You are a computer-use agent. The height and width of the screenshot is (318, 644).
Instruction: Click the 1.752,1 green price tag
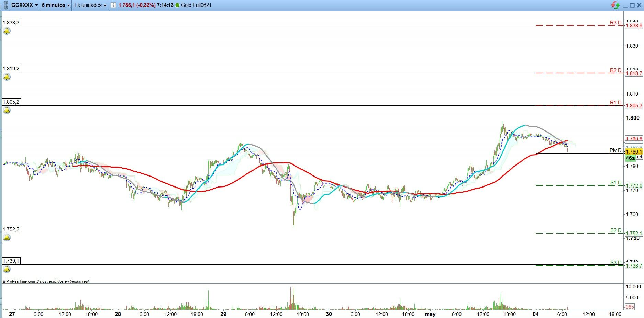click(x=634, y=234)
